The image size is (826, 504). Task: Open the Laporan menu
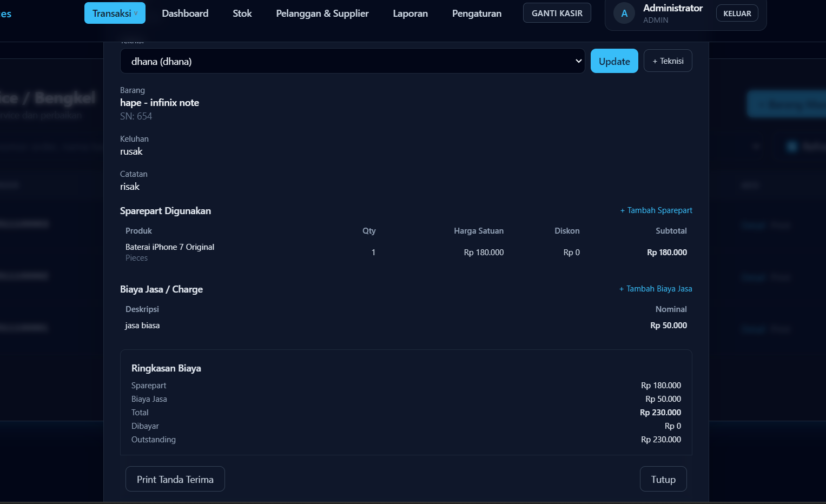pyautogui.click(x=410, y=14)
